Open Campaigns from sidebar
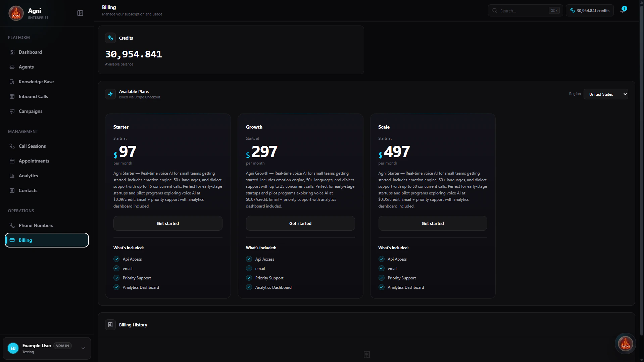This screenshot has height=362, width=644. point(47,111)
